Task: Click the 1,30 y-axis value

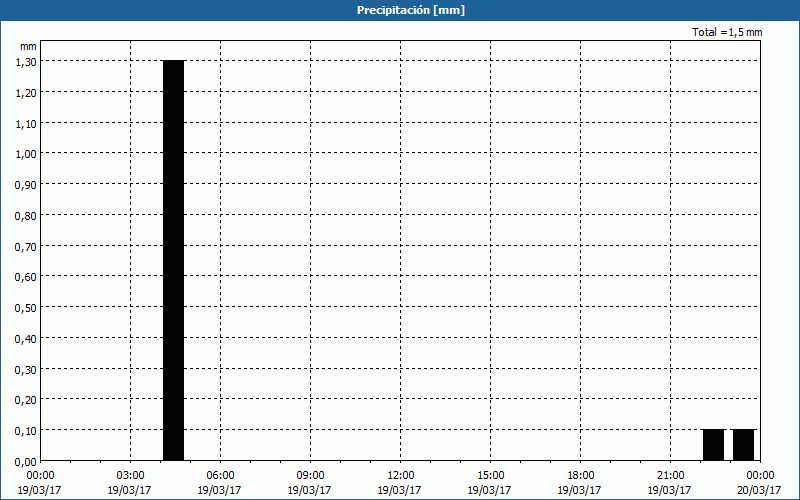Action: point(26,61)
